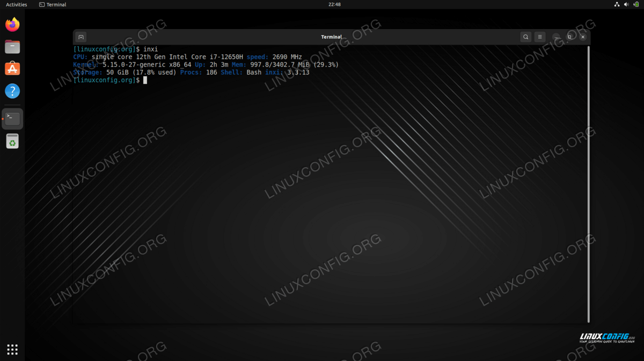Click the Terminal cursor at the prompt
This screenshot has height=361, width=644.
tap(145, 80)
